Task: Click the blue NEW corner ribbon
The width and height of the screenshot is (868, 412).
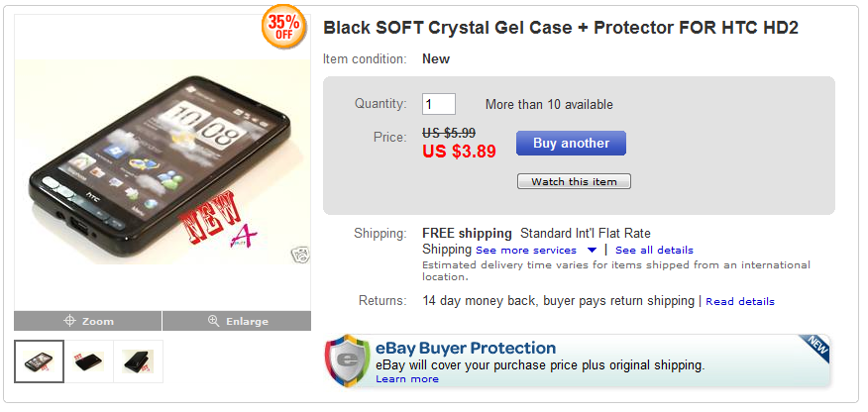Action: click(814, 348)
